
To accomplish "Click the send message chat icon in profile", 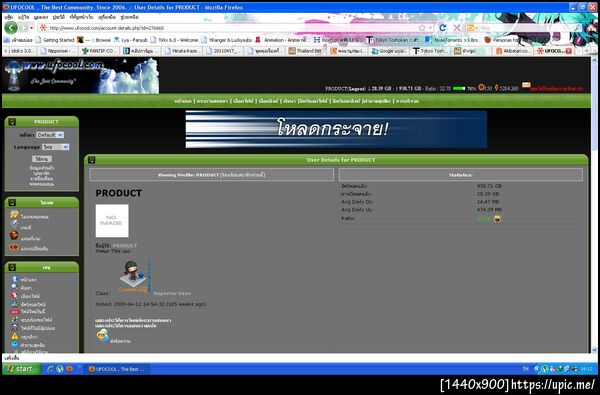I will (x=103, y=336).
